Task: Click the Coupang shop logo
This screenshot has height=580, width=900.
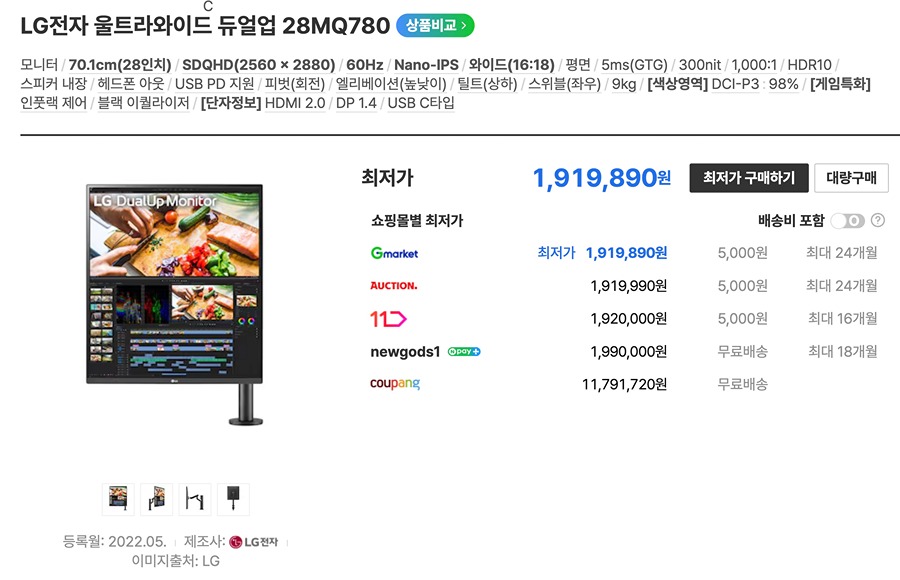Action: pyautogui.click(x=395, y=384)
